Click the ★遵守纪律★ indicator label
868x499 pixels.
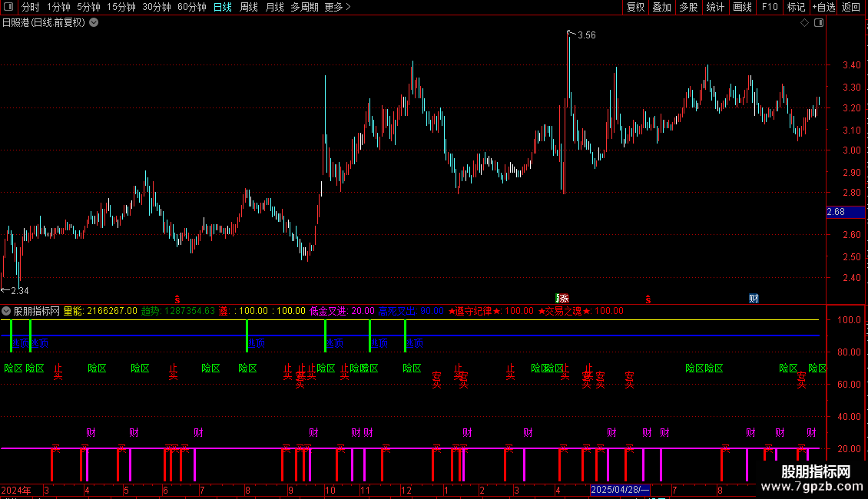pyautogui.click(x=491, y=312)
